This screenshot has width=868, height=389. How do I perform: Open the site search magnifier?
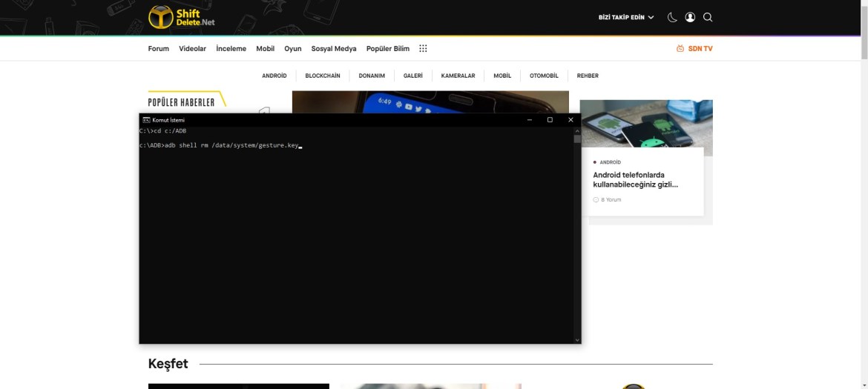(708, 17)
